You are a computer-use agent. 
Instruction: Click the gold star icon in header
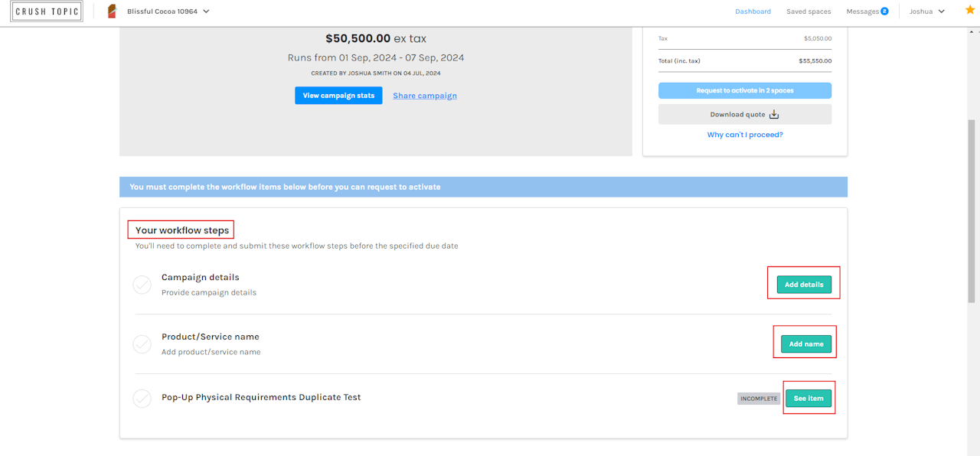[x=970, y=10]
